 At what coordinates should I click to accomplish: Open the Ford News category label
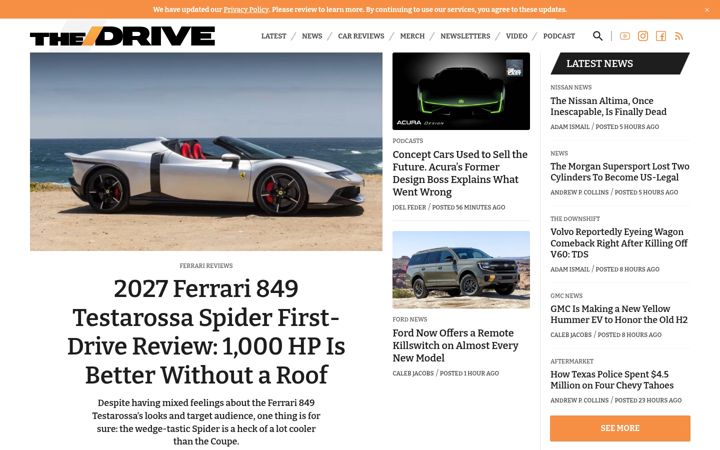tap(410, 319)
